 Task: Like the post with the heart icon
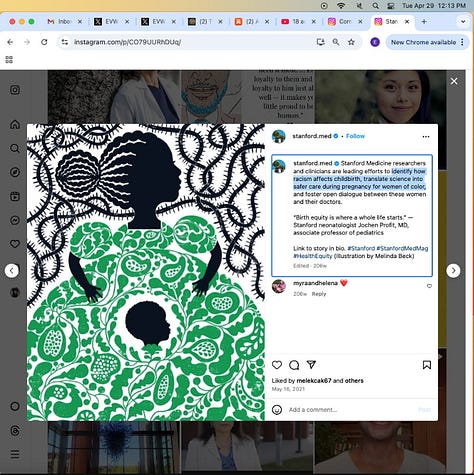tap(277, 365)
